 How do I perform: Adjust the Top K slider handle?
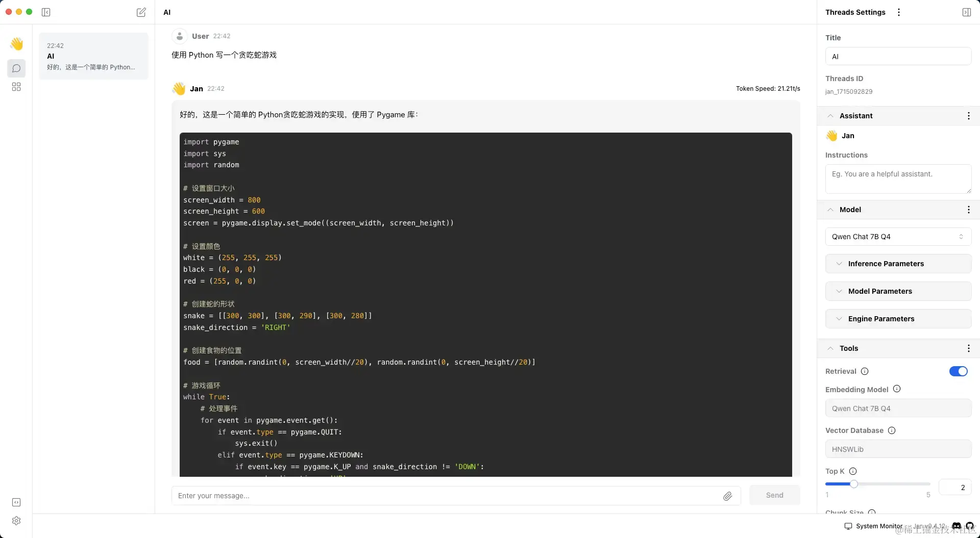853,484
